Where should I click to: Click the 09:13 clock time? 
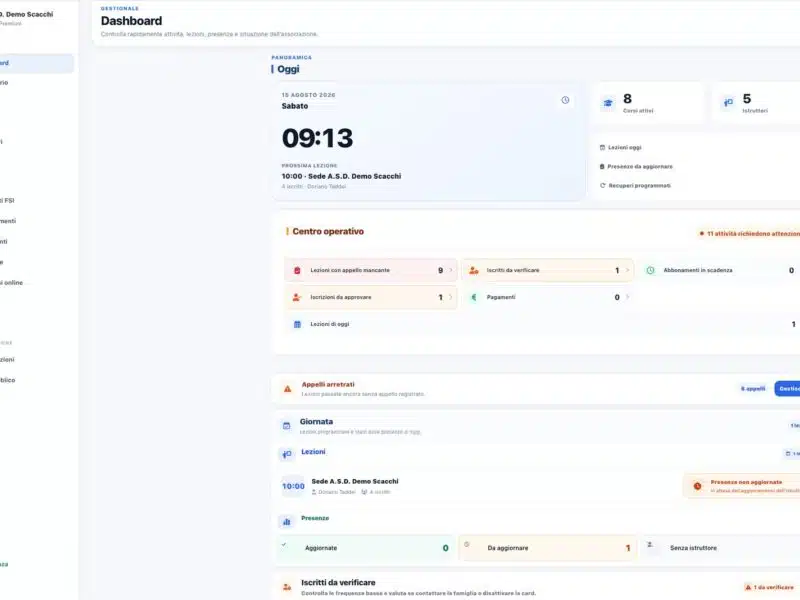point(317,138)
